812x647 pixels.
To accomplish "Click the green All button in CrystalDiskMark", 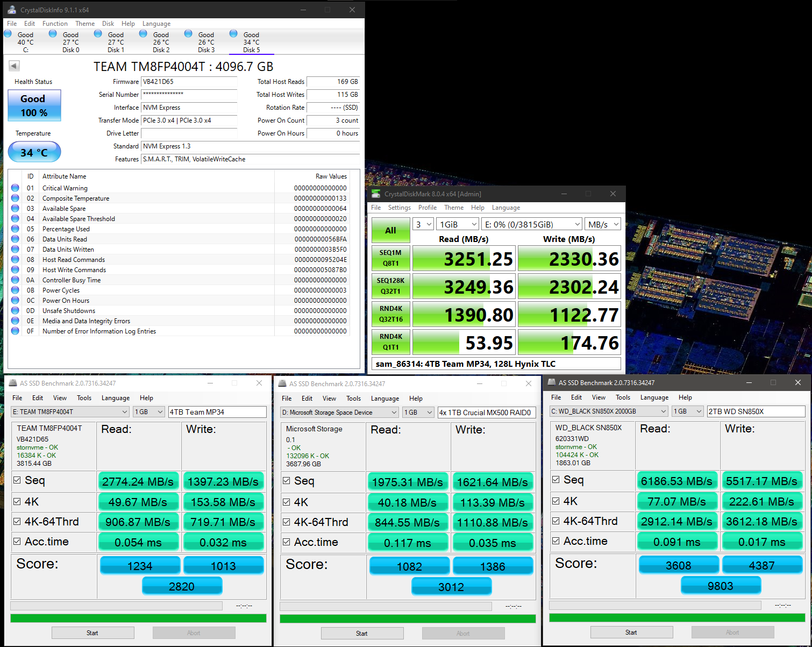I will pyautogui.click(x=390, y=230).
